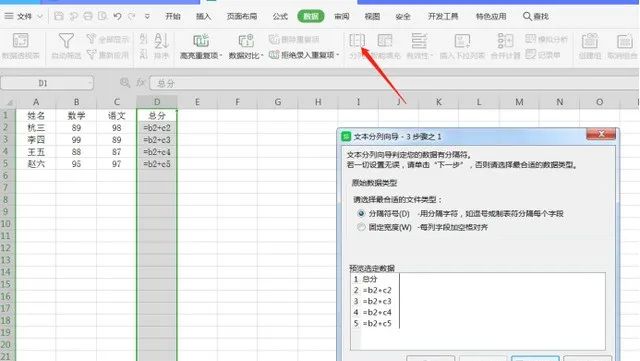Click the Pivot Table (数据透视表) icon
640x361 pixels.
tap(20, 41)
